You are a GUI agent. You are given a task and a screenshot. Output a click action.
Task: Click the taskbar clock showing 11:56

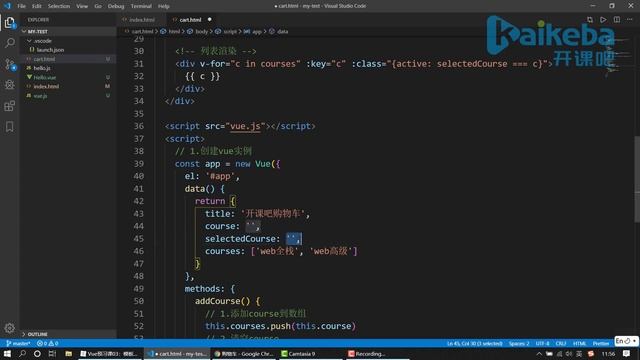point(608,354)
